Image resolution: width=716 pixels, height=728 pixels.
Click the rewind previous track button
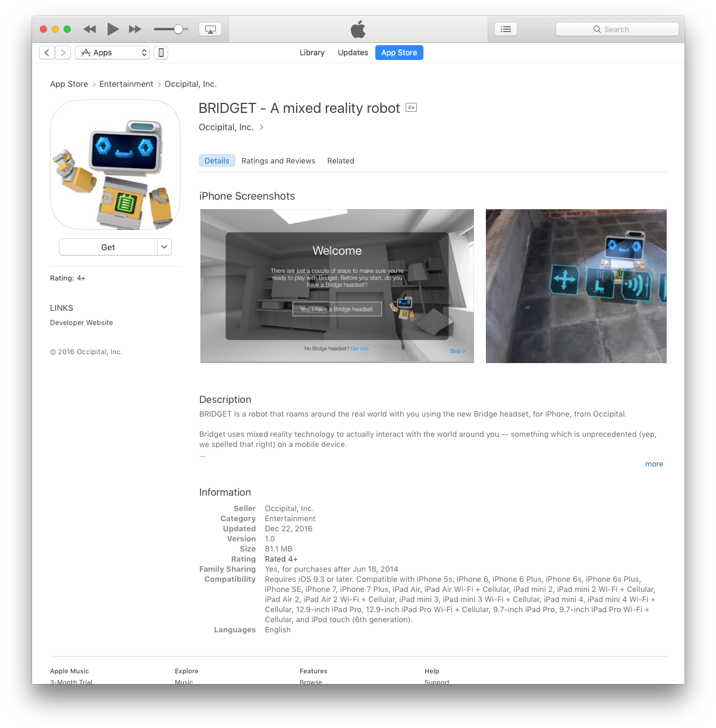(90, 29)
